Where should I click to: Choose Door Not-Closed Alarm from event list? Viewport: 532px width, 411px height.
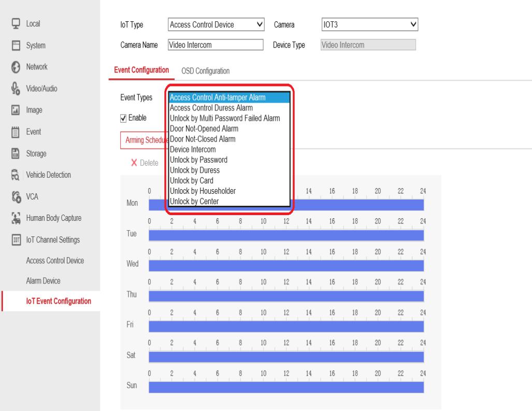[x=203, y=139]
